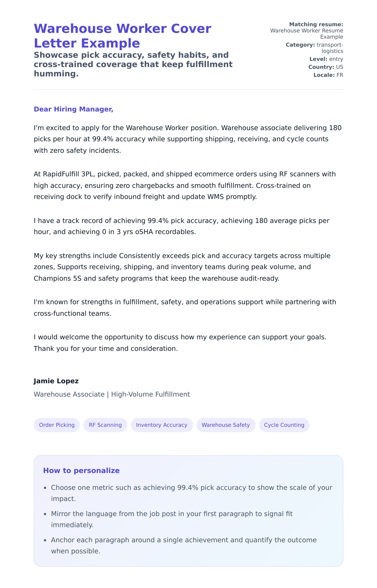
Task: Click the transport-logistics category value
Action: 330,48
